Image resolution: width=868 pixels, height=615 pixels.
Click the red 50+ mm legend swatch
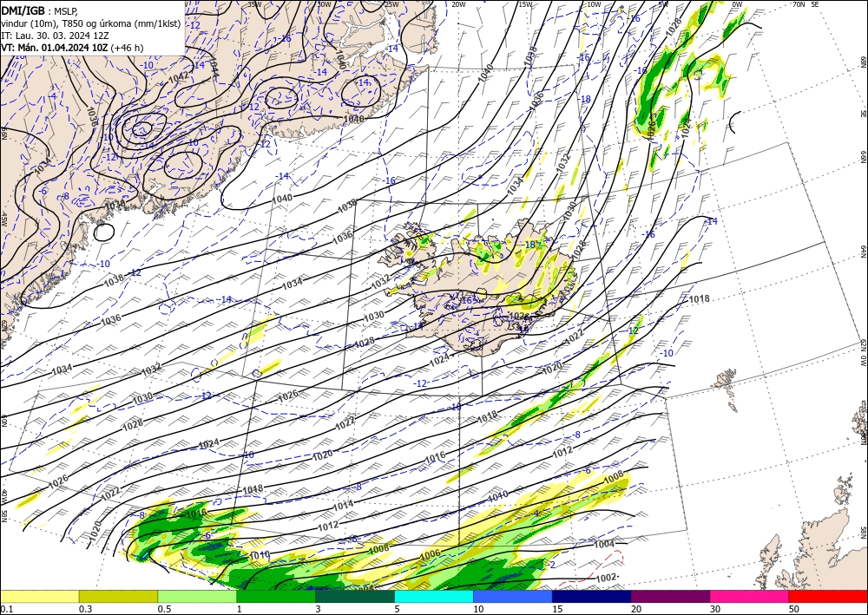tap(828, 596)
